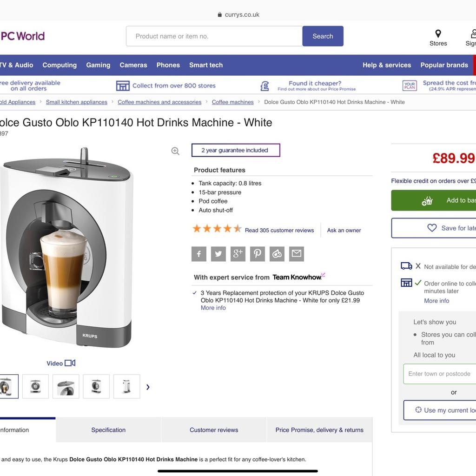Switch to the Specification tab

(x=108, y=430)
